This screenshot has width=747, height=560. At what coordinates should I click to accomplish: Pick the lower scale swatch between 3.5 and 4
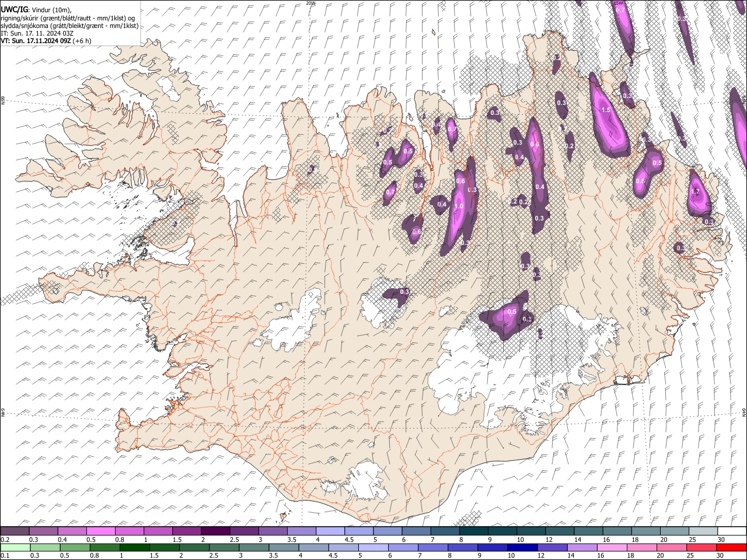pyautogui.click(x=284, y=547)
